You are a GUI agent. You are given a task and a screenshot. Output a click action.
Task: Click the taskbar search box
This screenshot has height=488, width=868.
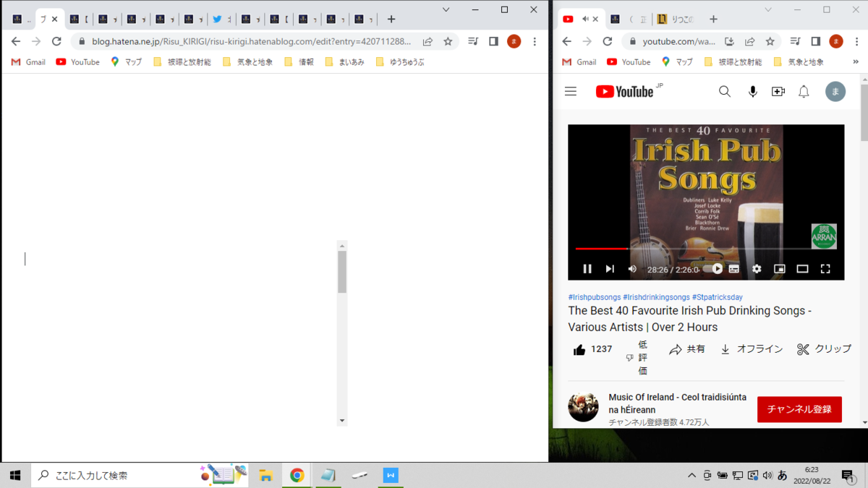pyautogui.click(x=140, y=475)
